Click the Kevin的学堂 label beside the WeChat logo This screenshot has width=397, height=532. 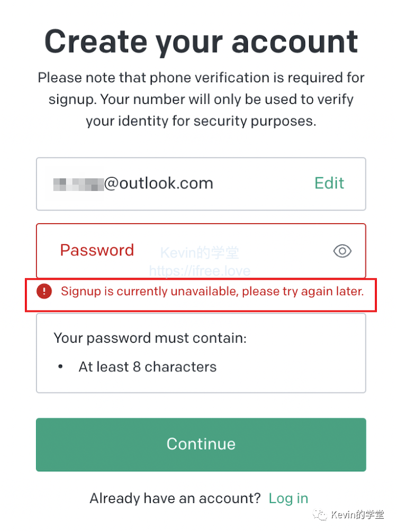(x=357, y=515)
